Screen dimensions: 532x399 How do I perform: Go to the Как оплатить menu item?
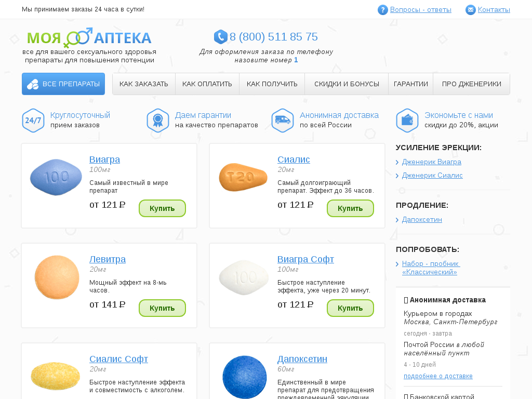pyautogui.click(x=207, y=84)
